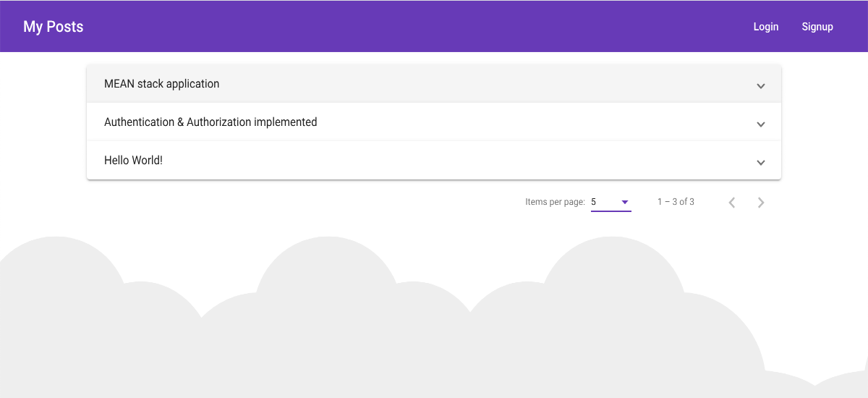Click chevron on Hello World! row

[761, 162]
